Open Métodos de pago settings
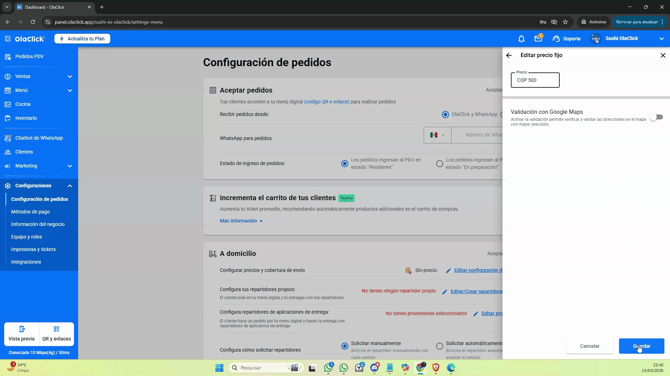 [30, 212]
